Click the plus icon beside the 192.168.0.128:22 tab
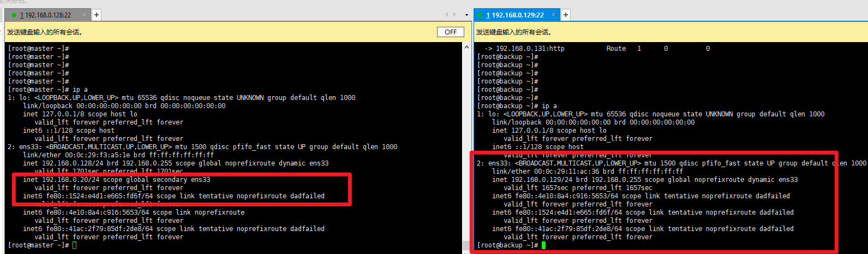The width and height of the screenshot is (868, 254). 97,15
